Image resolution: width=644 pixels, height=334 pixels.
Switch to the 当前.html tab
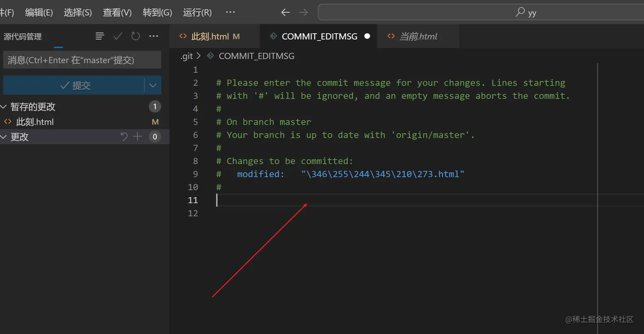[418, 37]
